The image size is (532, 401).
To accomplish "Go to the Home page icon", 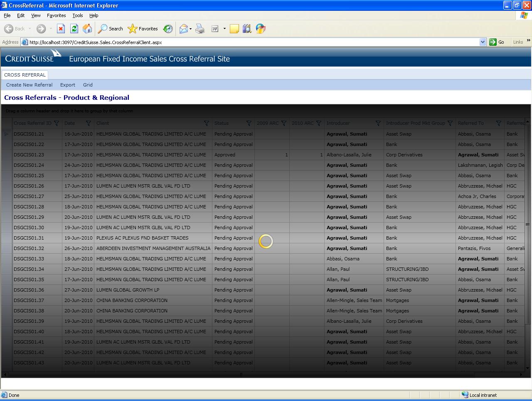I will (x=87, y=29).
